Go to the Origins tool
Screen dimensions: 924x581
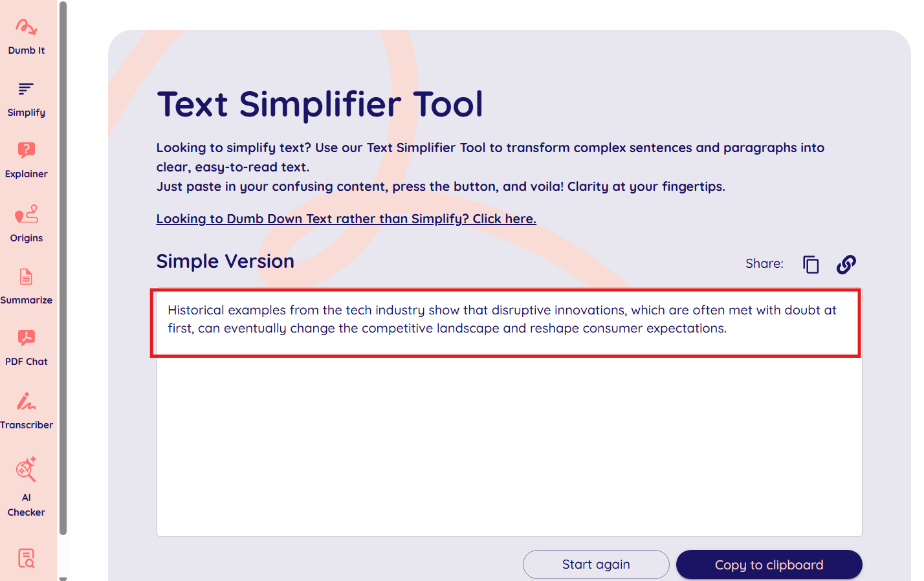pos(27,223)
